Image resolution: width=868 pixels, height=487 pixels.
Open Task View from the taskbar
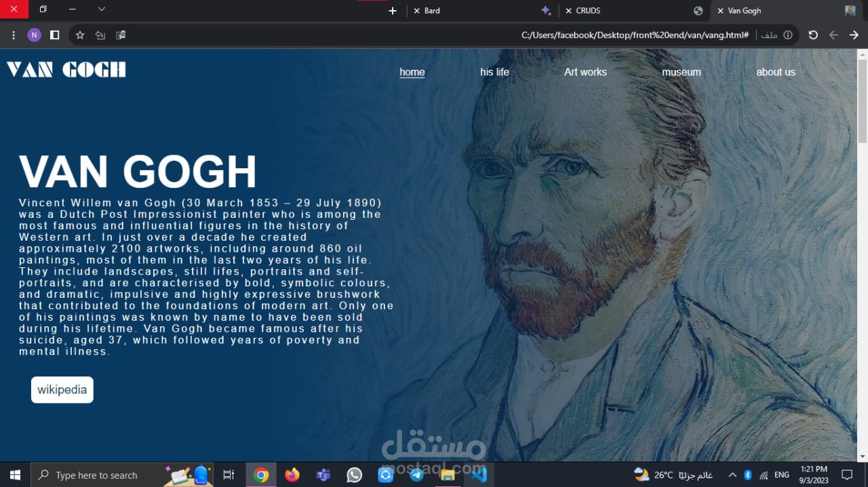[229, 475]
